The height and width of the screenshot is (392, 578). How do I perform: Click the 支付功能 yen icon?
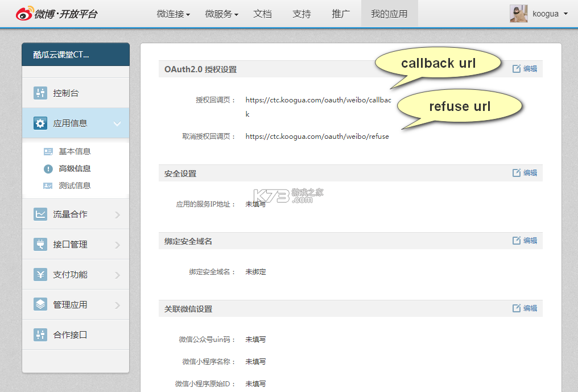[x=40, y=274]
